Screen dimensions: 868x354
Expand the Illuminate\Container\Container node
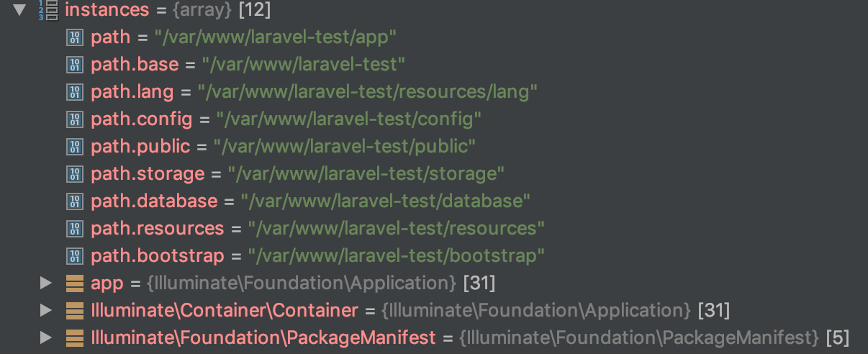pos(46,311)
